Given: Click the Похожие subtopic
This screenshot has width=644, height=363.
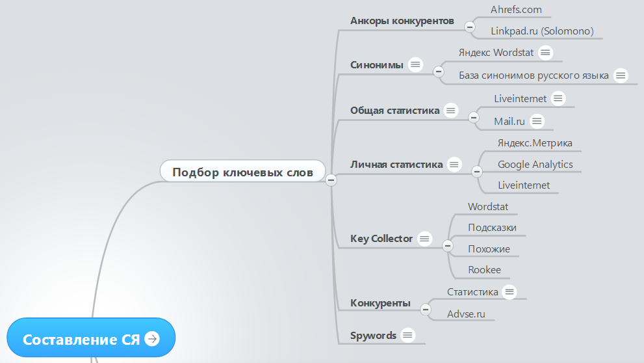Looking at the screenshot, I should (489, 249).
